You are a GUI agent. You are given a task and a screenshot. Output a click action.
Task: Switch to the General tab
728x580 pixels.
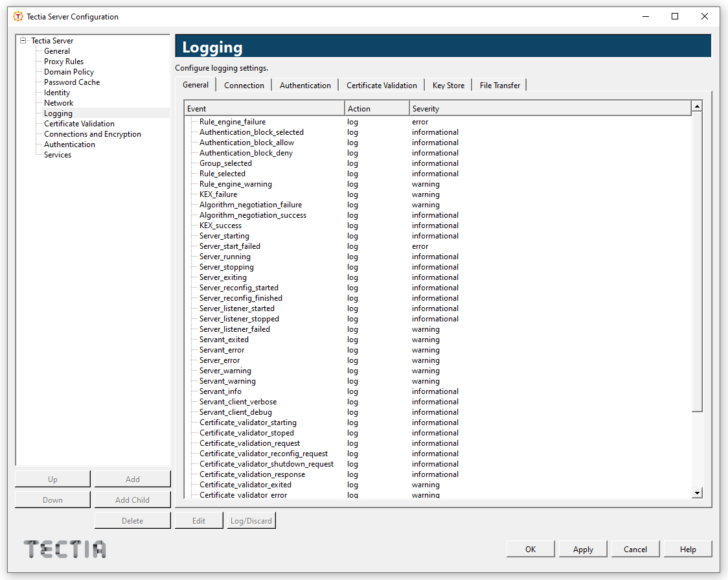pos(196,85)
